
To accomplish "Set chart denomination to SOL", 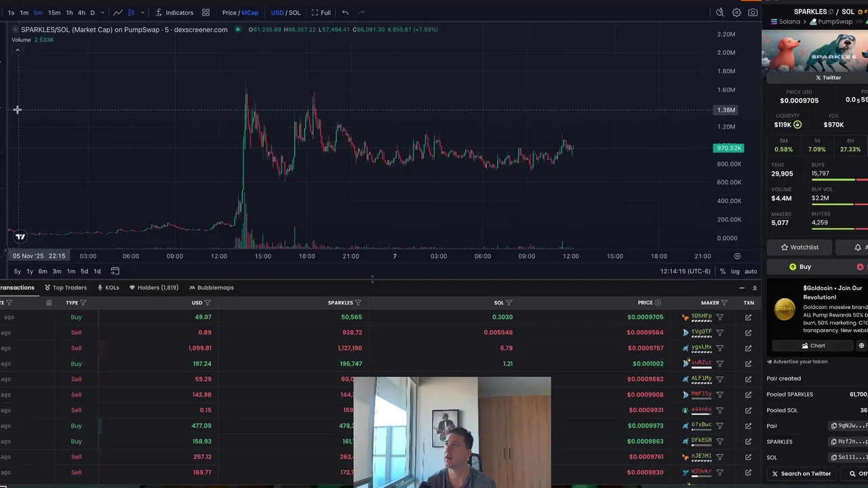I will (294, 12).
